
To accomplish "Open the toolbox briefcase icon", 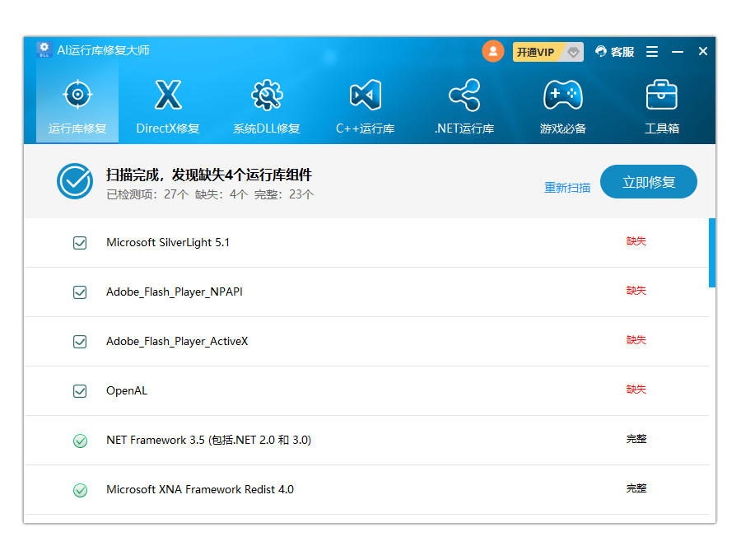I will pyautogui.click(x=661, y=96).
